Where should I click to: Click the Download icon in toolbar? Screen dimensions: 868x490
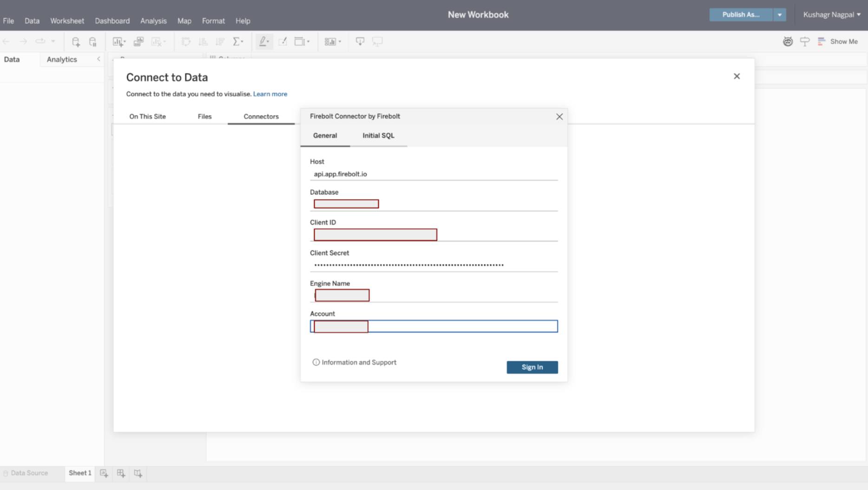click(x=360, y=42)
